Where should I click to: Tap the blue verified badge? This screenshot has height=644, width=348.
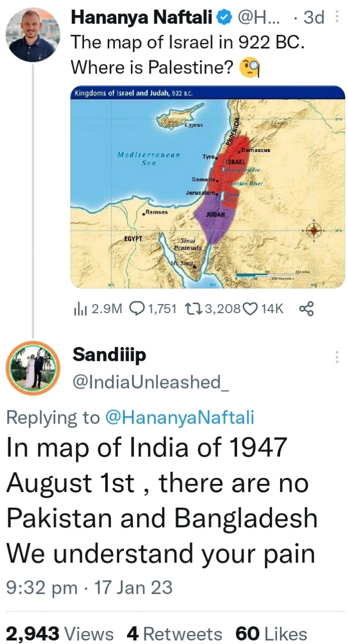[x=224, y=18]
